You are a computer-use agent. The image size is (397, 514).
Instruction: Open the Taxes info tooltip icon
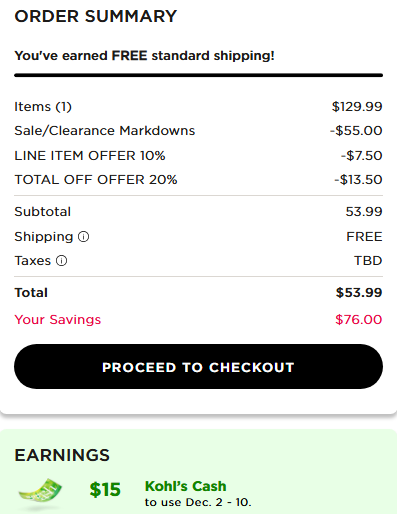pyautogui.click(x=61, y=261)
